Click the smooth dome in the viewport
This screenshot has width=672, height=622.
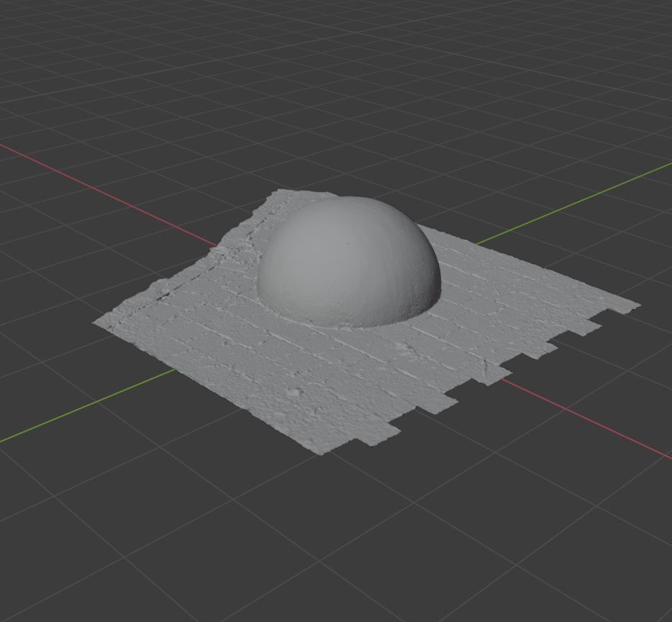click(348, 262)
